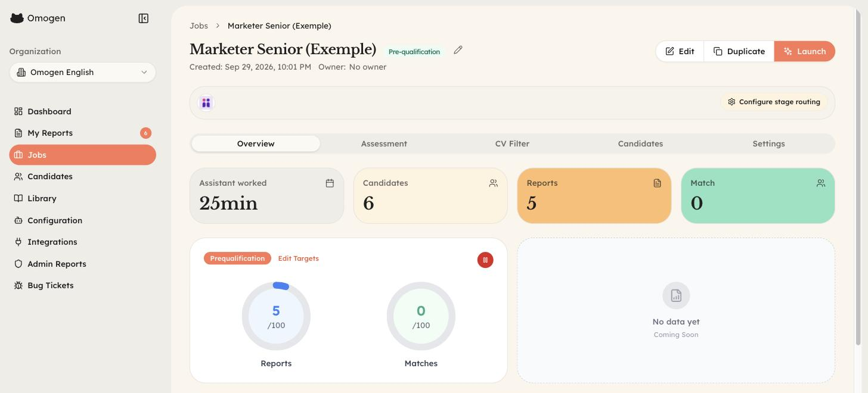This screenshot has height=393, width=868.
Task: Go to Candidates in the sidebar
Action: tap(82, 176)
